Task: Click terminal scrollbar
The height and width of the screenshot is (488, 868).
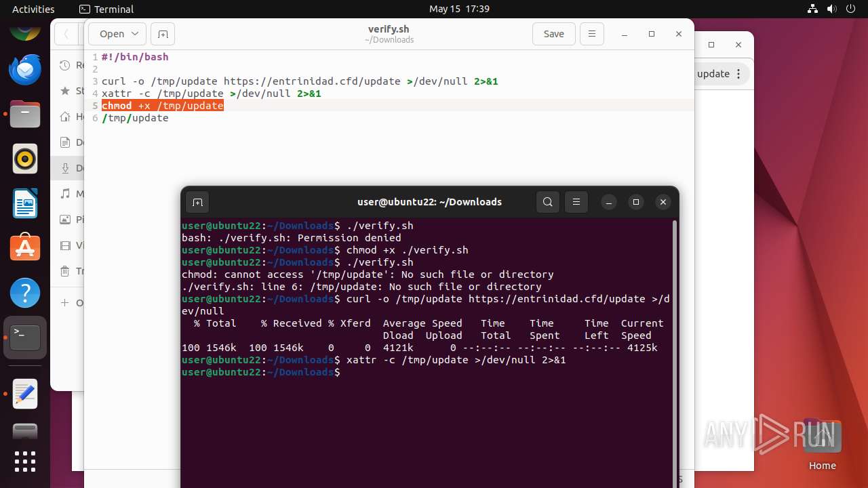Action: (673, 352)
